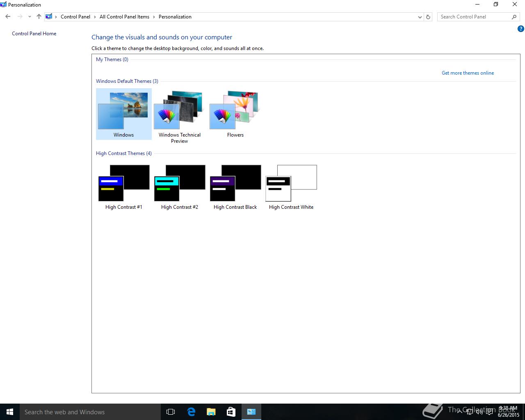Image resolution: width=525 pixels, height=420 pixels.
Task: Open 'All Control Panel Items' breadcrumb
Action: 124,17
